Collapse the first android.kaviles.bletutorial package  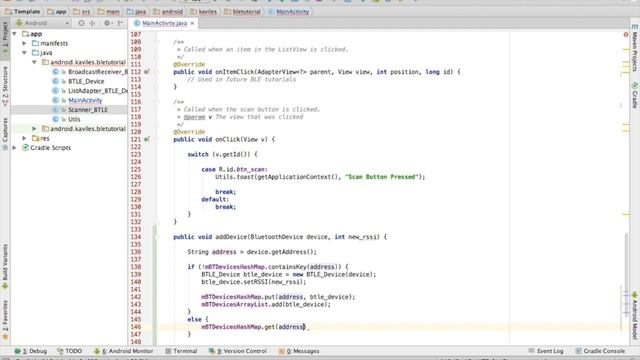point(34,62)
